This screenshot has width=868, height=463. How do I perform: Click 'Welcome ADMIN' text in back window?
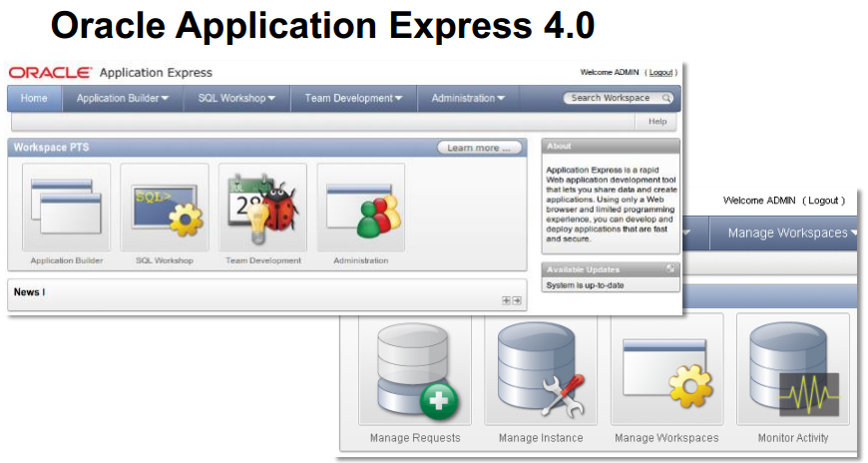759,201
